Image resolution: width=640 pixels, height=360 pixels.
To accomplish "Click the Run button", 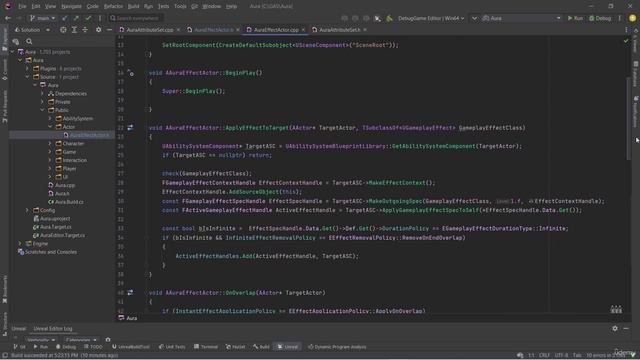I will tap(575, 18).
